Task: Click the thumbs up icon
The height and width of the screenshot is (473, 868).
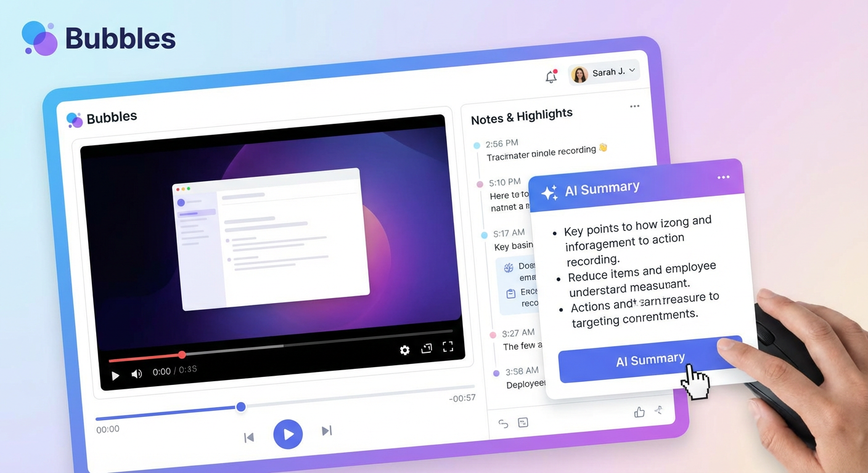Action: 639,412
